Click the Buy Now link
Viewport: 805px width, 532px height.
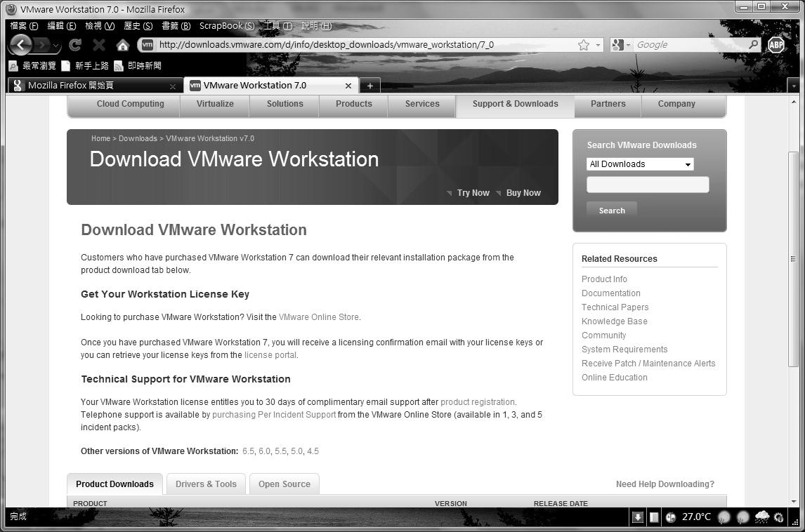click(x=523, y=193)
